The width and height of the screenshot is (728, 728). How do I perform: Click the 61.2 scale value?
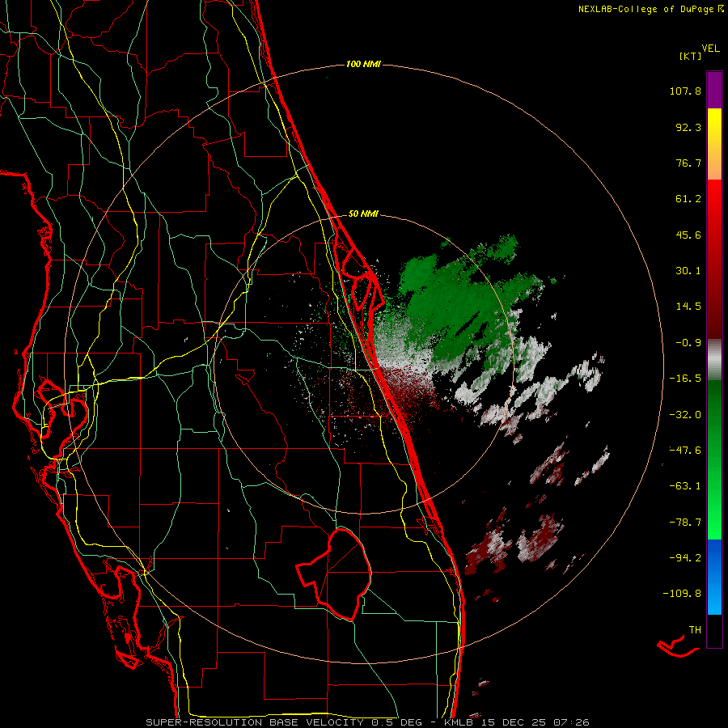pyautogui.click(x=688, y=199)
